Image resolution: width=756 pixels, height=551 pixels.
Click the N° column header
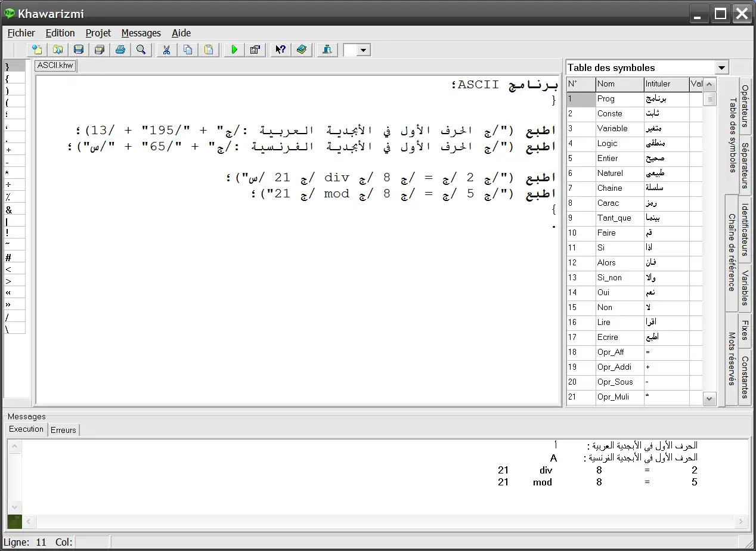pos(581,84)
